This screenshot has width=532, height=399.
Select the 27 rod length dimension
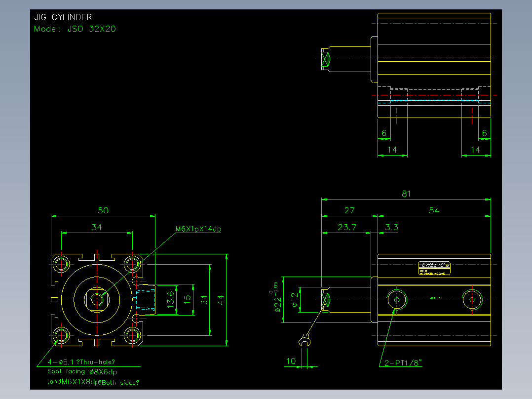[x=349, y=210]
